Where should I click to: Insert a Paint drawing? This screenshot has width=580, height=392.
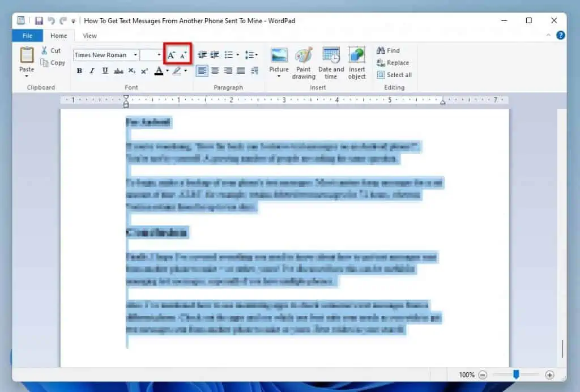(304, 63)
